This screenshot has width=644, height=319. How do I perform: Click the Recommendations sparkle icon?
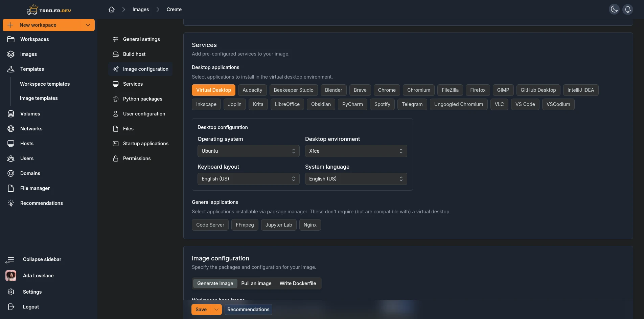click(11, 203)
